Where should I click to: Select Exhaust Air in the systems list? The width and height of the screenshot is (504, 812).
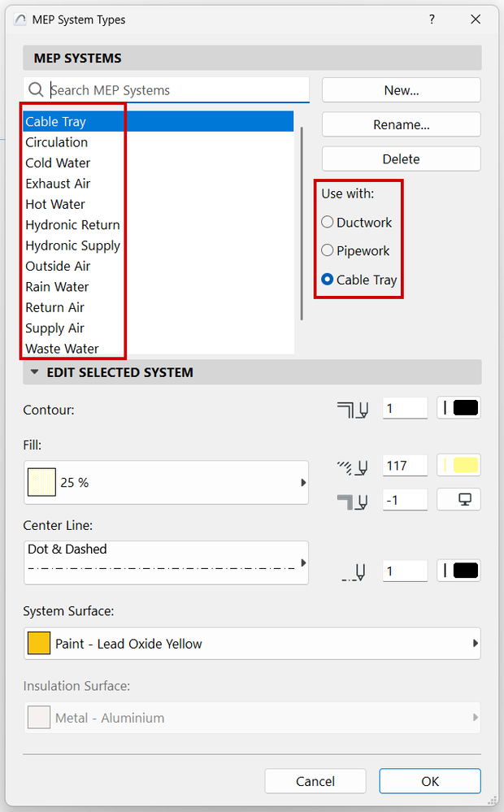click(58, 184)
